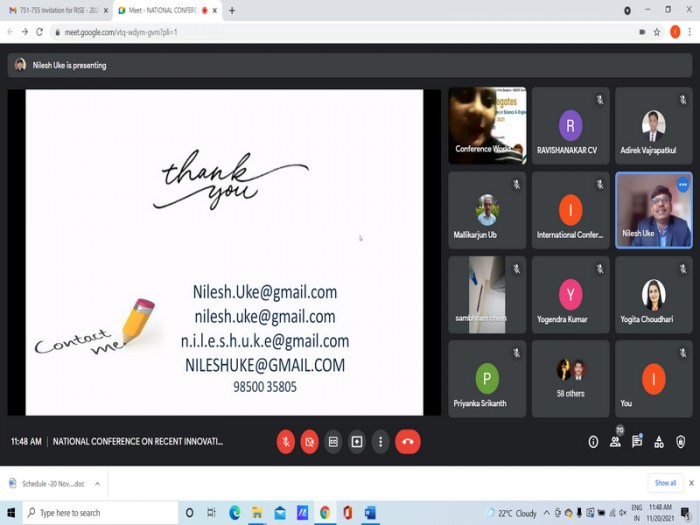The width and height of the screenshot is (700, 525).
Task: Turn on closed captions
Action: point(333,442)
